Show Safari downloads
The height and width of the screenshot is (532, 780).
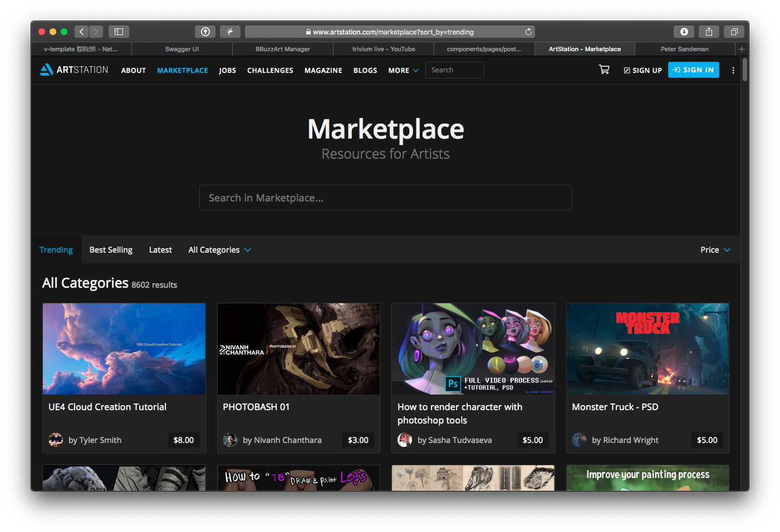pos(684,32)
